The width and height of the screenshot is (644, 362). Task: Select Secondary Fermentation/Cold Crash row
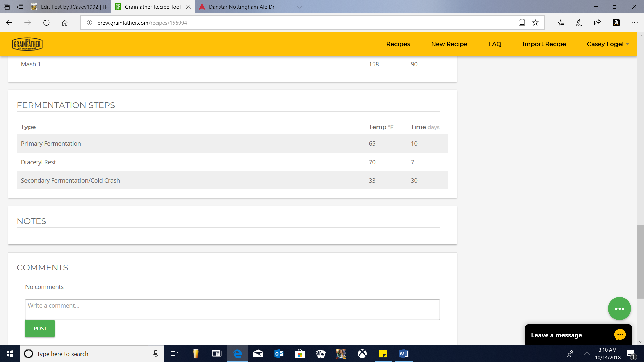232,180
